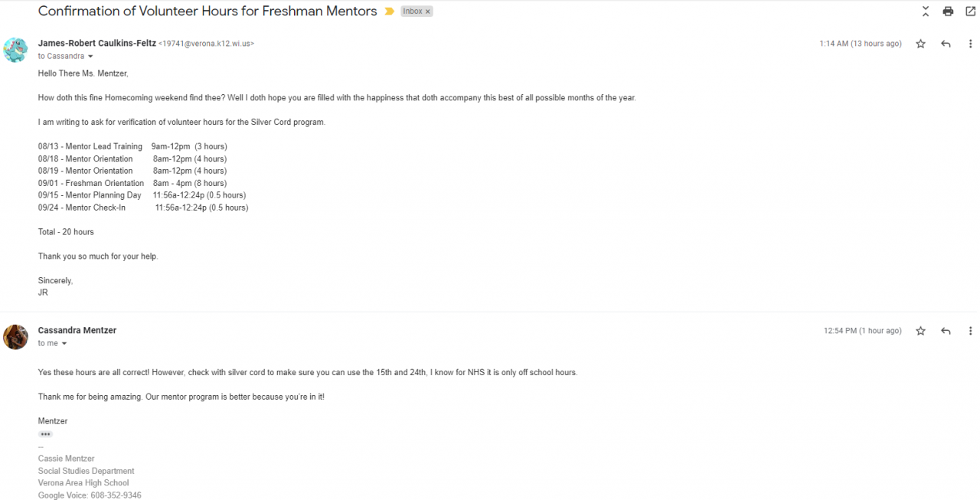Expand recipient details for "to Cassandra"
The image size is (980, 500).
[90, 57]
